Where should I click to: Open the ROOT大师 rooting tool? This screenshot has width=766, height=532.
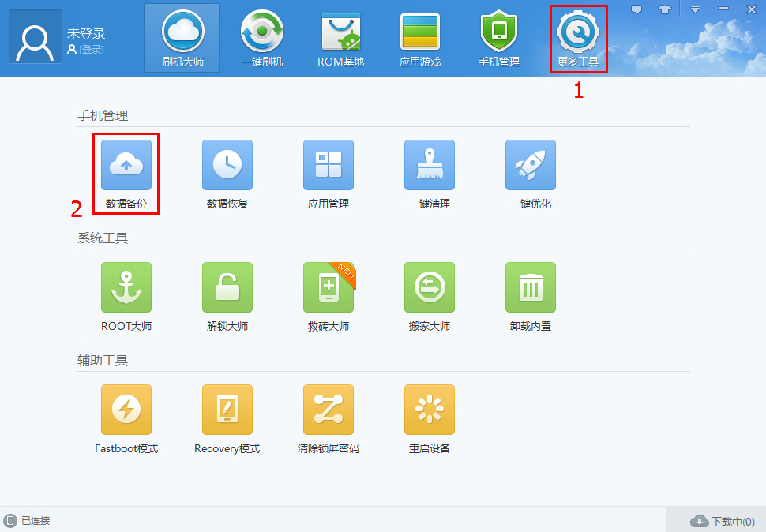(x=126, y=287)
